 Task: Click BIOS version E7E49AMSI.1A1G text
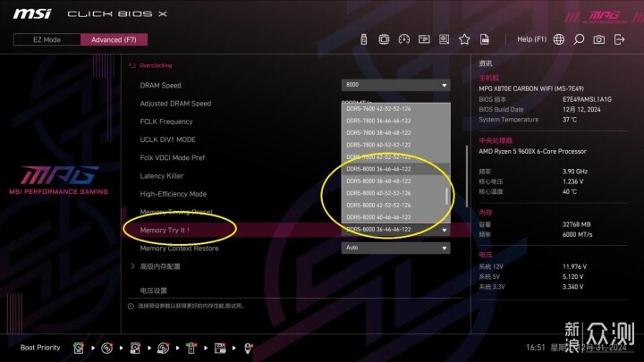point(587,99)
